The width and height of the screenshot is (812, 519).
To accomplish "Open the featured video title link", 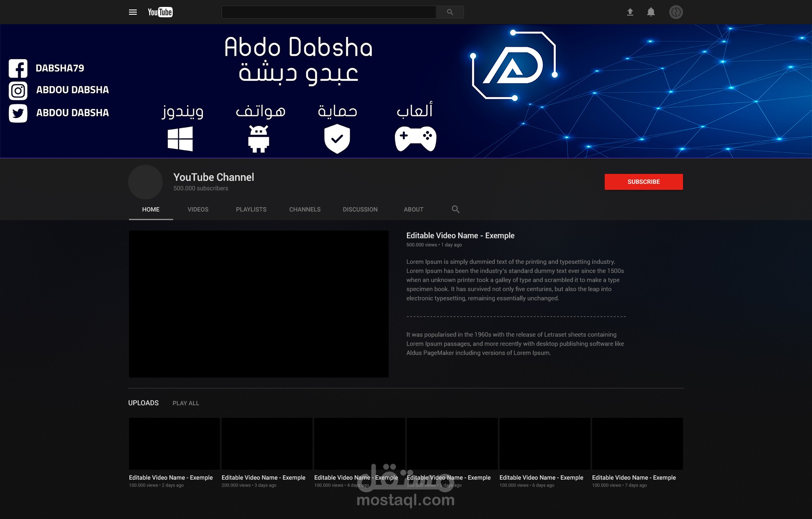I will tap(460, 236).
